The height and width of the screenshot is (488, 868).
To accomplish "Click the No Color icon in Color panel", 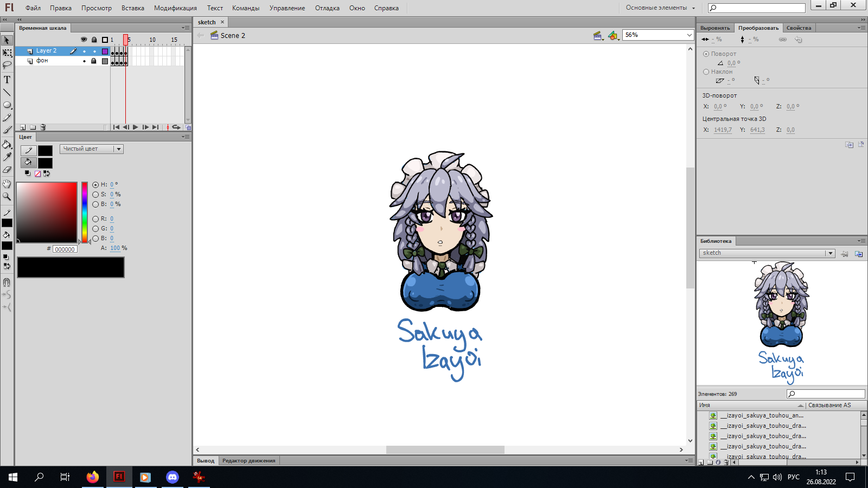I will (x=37, y=174).
